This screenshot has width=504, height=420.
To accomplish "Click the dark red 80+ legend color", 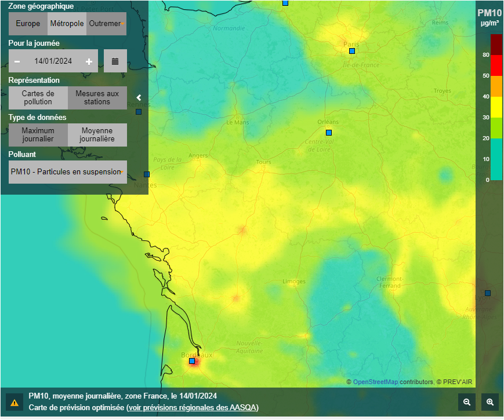I will coord(496,45).
